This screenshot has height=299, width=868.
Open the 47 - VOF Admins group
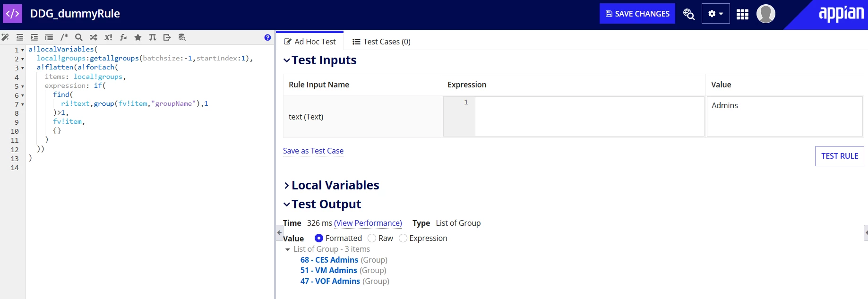(330, 281)
